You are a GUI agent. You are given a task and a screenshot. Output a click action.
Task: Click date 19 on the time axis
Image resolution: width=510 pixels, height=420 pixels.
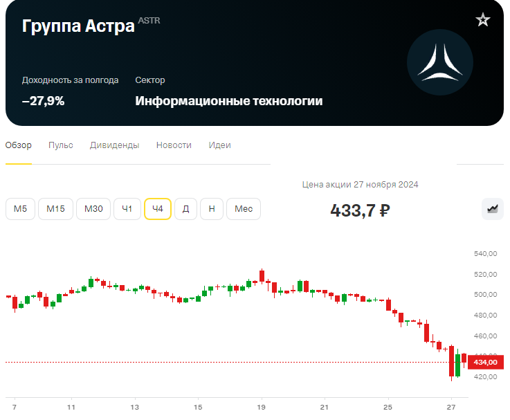coord(261,407)
